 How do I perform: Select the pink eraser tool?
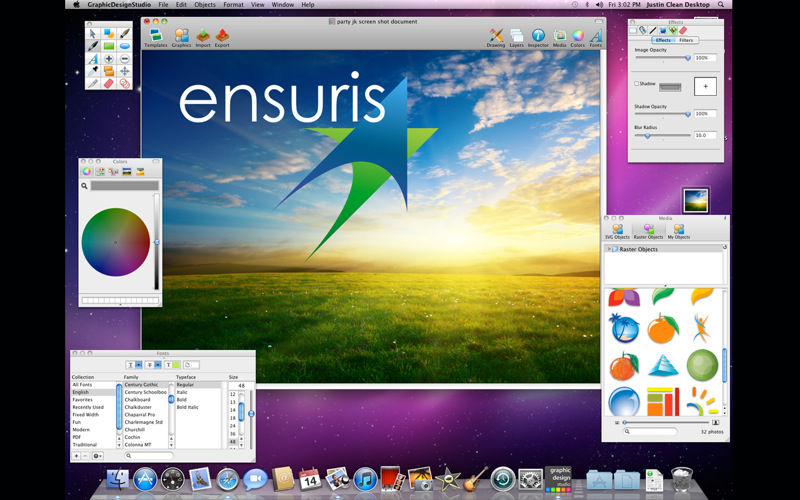[109, 83]
